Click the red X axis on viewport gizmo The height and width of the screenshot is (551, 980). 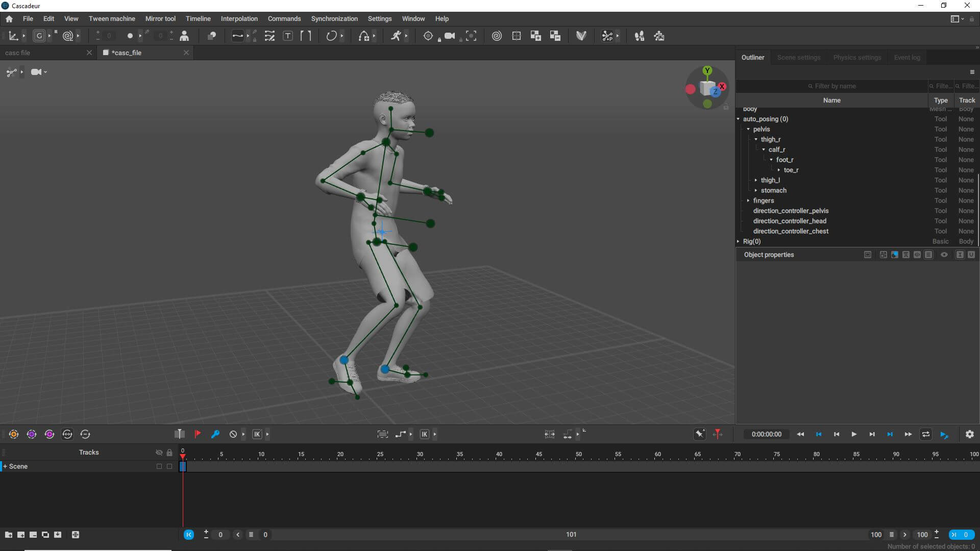[x=722, y=86]
